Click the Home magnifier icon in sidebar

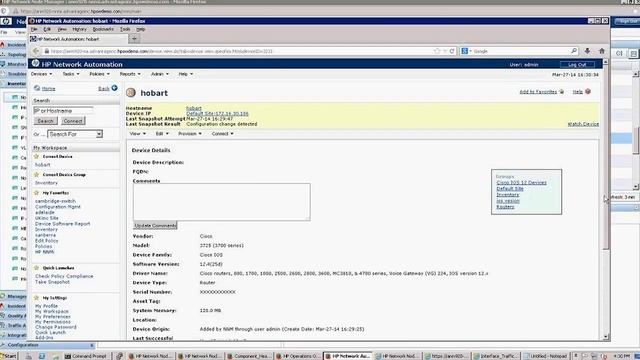37,88
